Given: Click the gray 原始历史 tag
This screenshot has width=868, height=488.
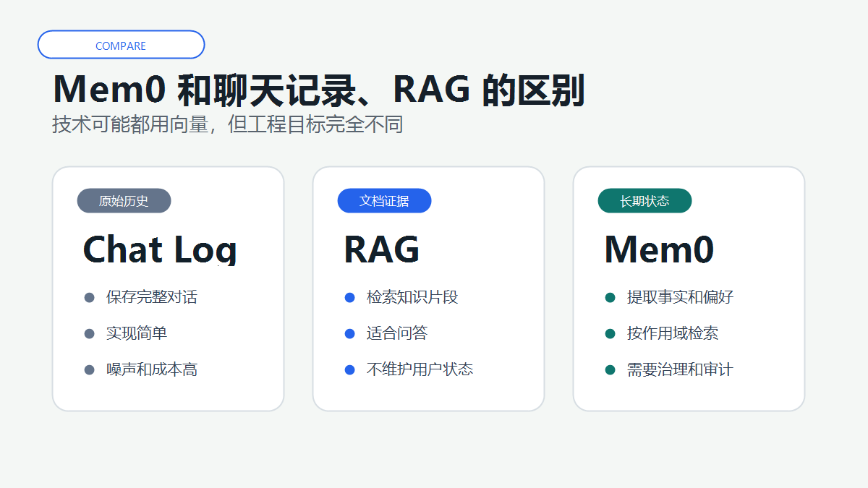Looking at the screenshot, I should 124,201.
